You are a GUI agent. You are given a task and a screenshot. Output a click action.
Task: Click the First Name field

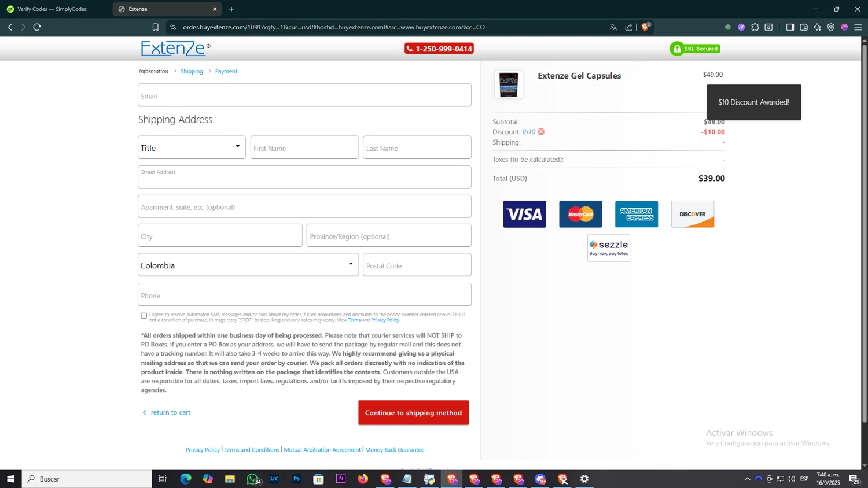(x=304, y=147)
